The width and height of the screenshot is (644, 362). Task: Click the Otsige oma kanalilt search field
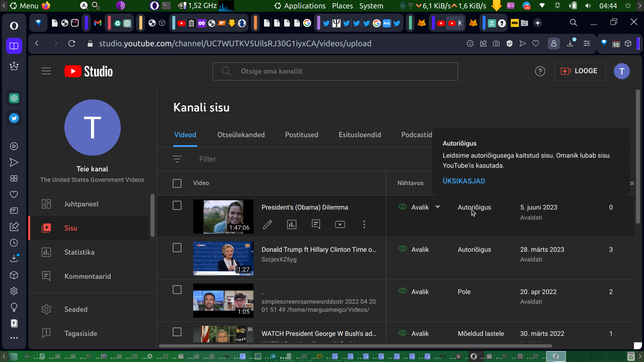[x=335, y=71]
